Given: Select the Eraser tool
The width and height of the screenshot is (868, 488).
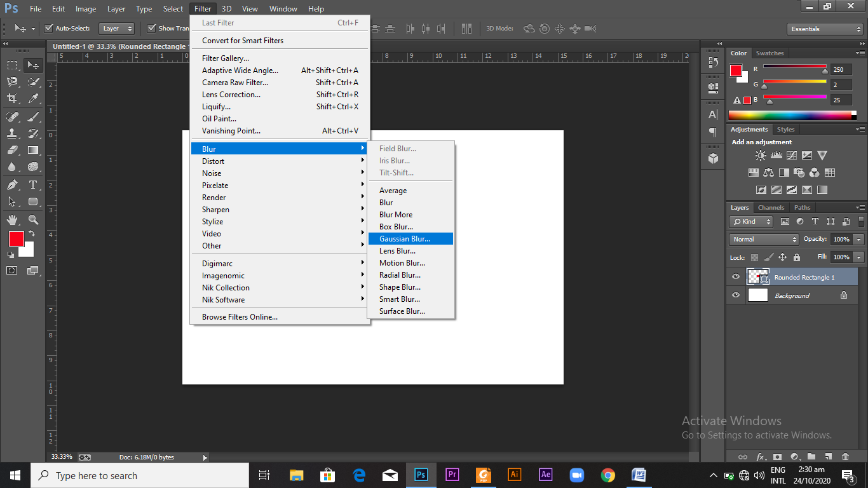Looking at the screenshot, I should coord(12,151).
